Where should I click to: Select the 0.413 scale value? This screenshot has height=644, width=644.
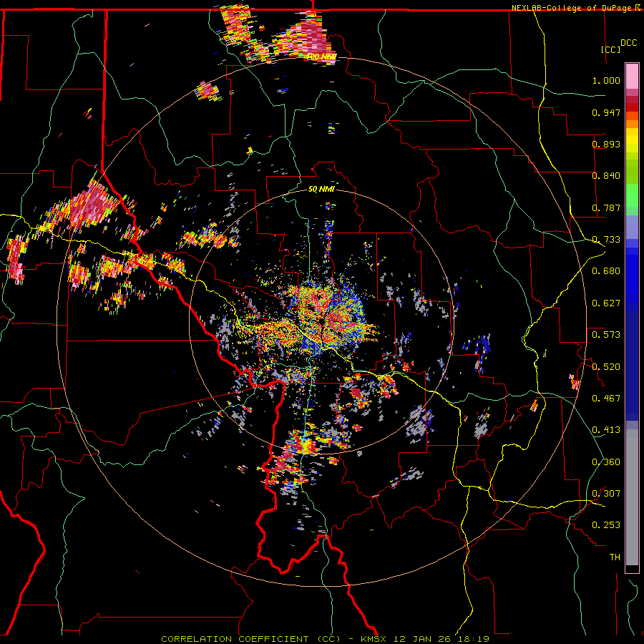tap(606, 430)
